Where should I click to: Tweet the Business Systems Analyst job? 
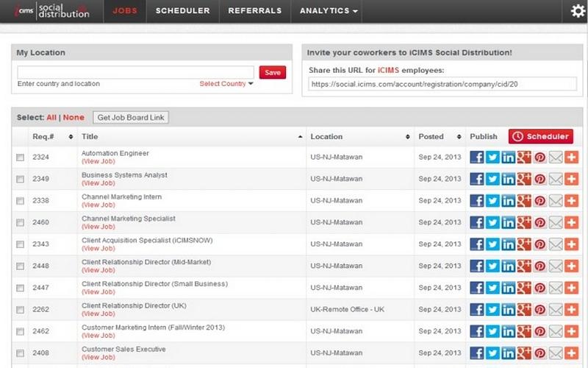492,179
